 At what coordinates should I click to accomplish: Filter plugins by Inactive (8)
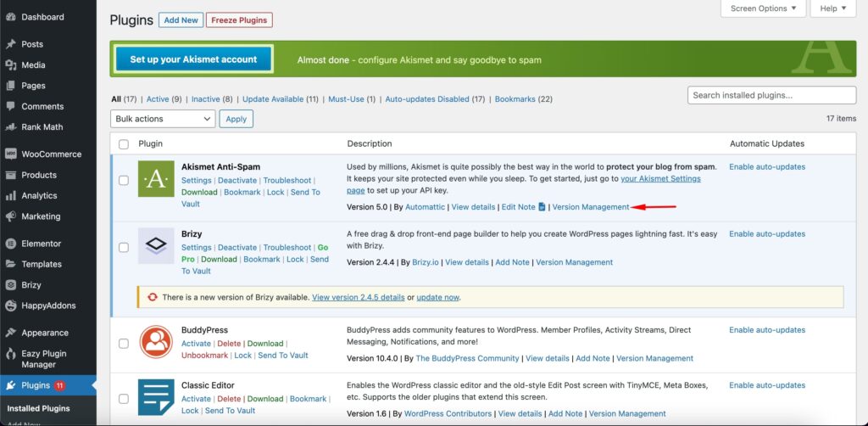(212, 99)
